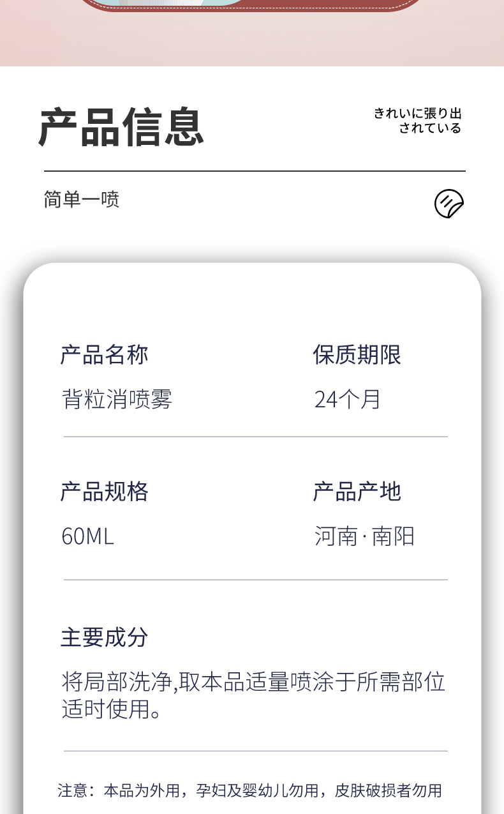Click the Japanese caption text
This screenshot has width=504, height=814.
(418, 121)
